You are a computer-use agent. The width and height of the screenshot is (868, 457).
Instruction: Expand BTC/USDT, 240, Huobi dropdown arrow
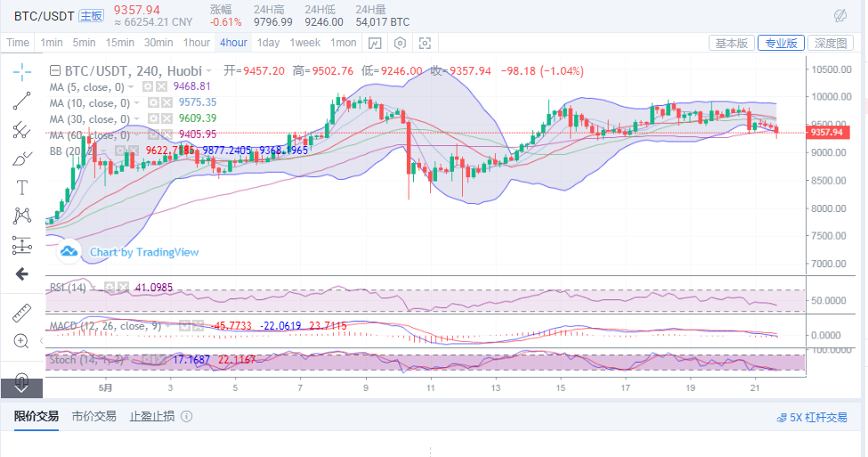(208, 71)
